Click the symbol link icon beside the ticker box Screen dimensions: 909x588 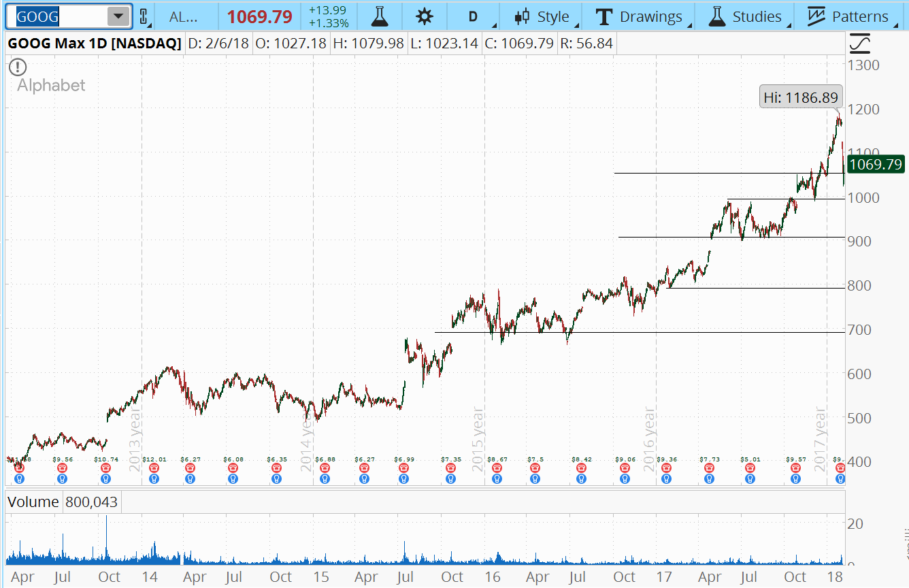(x=143, y=16)
